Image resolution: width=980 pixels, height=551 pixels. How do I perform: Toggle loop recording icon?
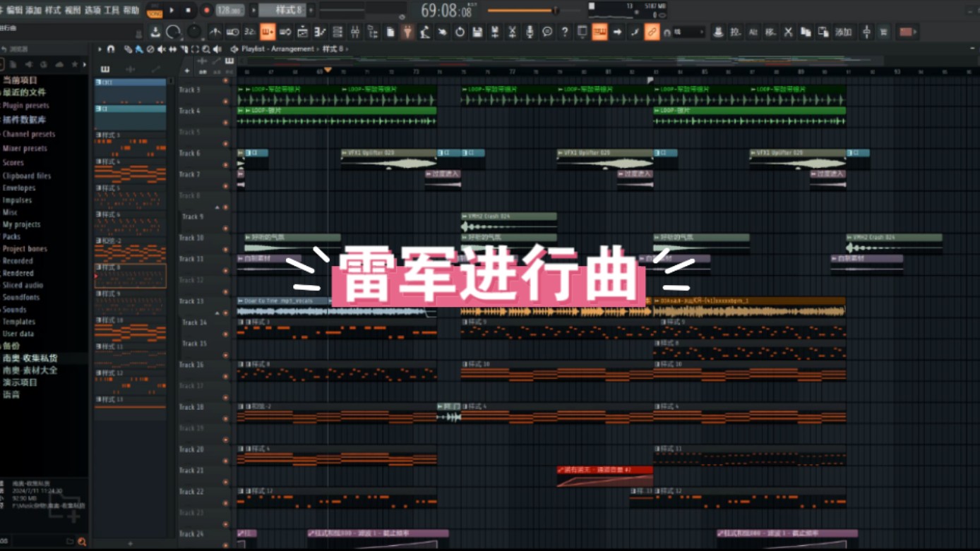(x=285, y=32)
